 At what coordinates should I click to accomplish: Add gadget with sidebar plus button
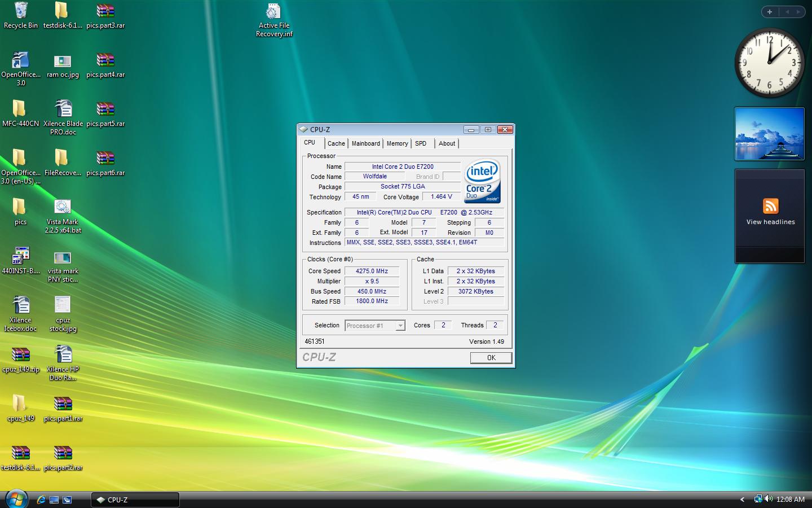770,12
